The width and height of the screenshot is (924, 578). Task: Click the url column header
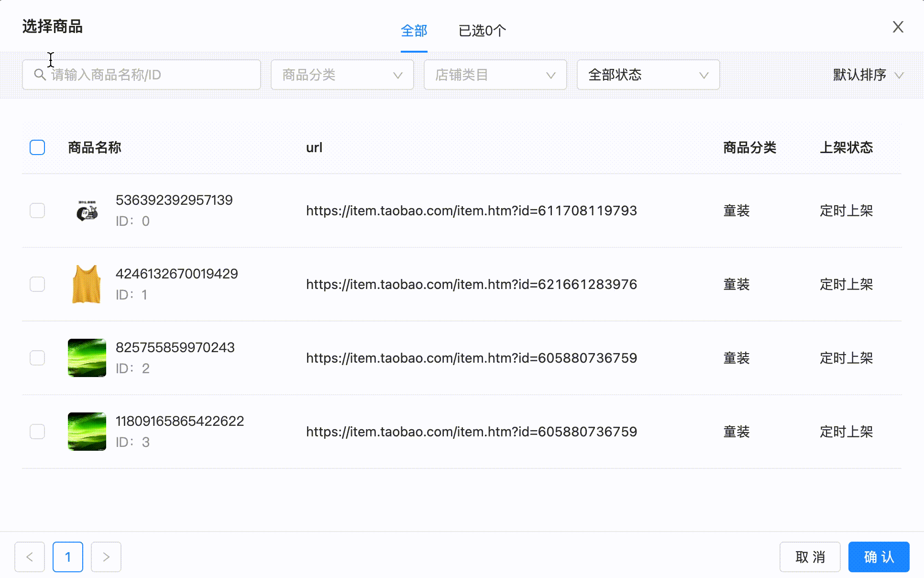coord(314,147)
